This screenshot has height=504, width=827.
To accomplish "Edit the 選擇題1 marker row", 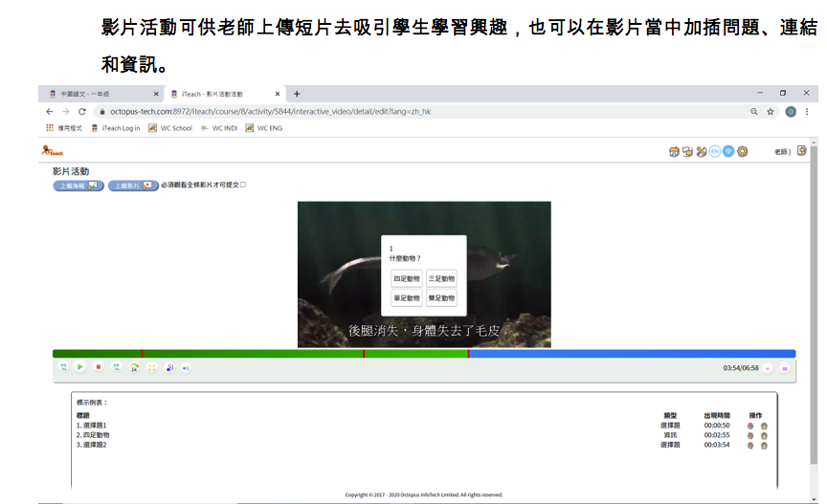I will pos(750,426).
